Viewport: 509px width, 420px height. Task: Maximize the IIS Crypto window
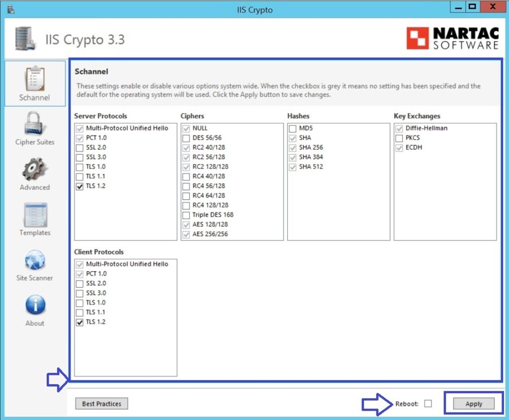[472, 7]
